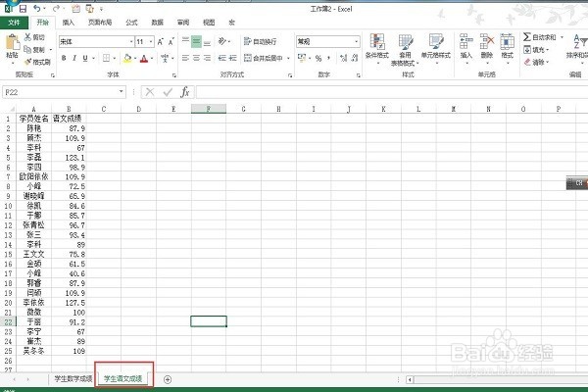588x392 pixels.
Task: Switch to the Formulas ribbon tab
Action: [131, 23]
